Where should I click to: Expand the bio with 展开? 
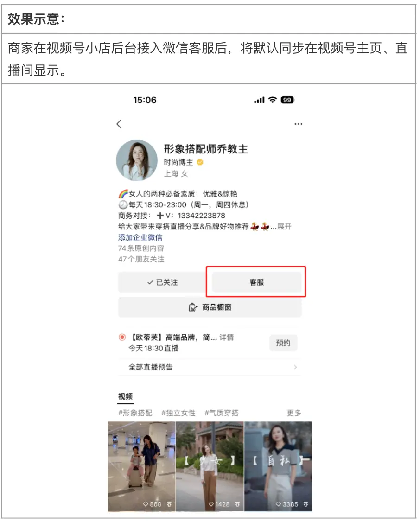pos(284,227)
